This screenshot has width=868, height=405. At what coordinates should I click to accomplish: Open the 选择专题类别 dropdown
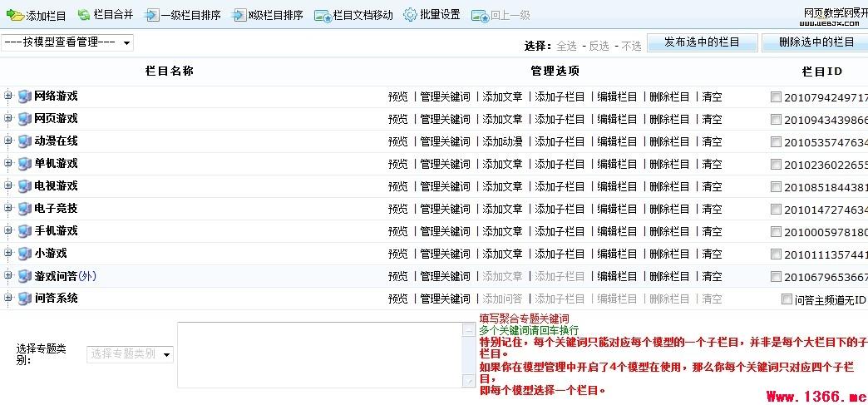(x=130, y=354)
